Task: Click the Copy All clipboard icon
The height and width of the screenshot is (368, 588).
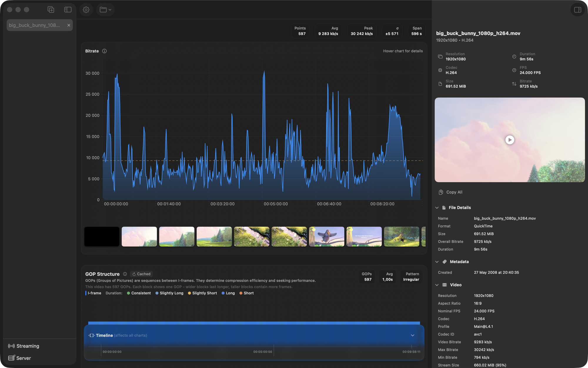Action: [x=441, y=192]
